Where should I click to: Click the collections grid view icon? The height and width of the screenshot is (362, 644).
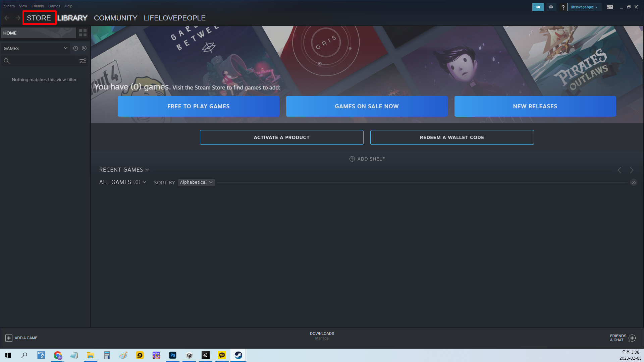pos(83,33)
